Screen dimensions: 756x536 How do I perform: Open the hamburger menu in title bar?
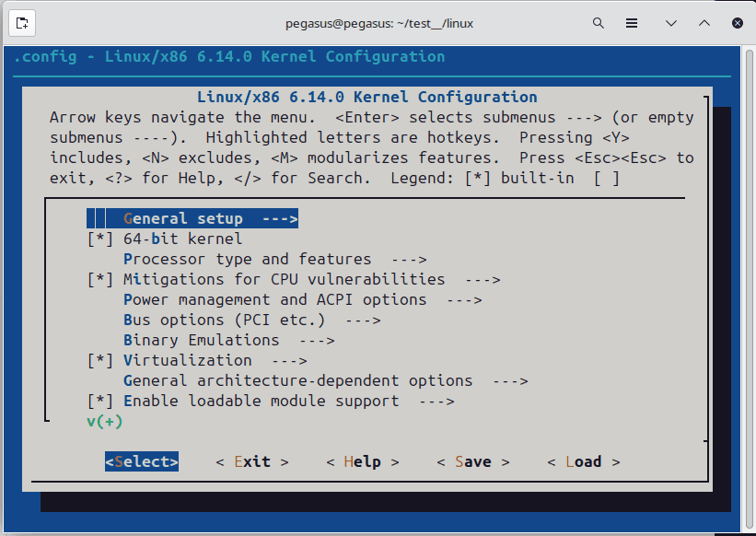[632, 23]
